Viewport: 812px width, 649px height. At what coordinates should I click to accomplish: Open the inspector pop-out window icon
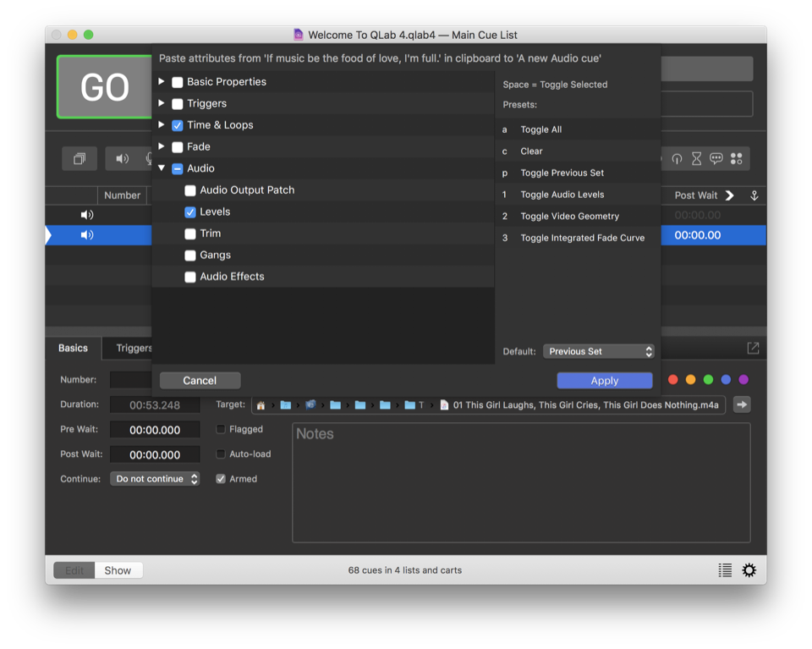click(x=753, y=349)
